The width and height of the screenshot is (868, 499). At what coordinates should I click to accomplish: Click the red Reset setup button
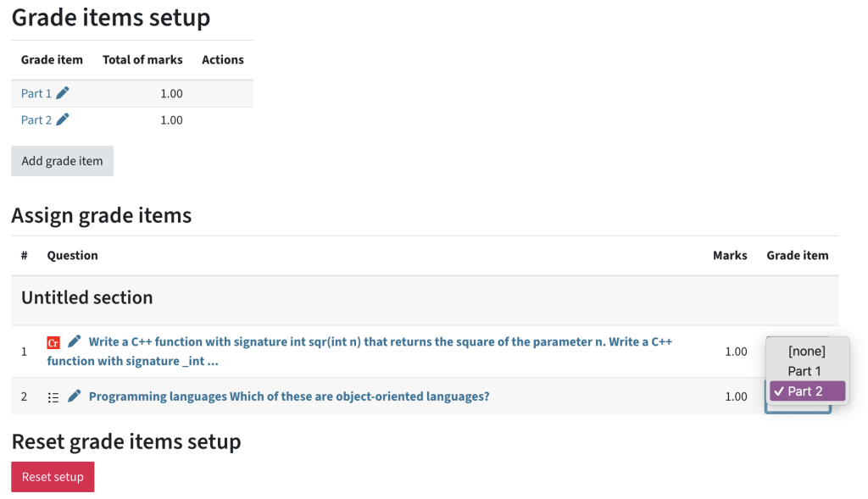[53, 477]
